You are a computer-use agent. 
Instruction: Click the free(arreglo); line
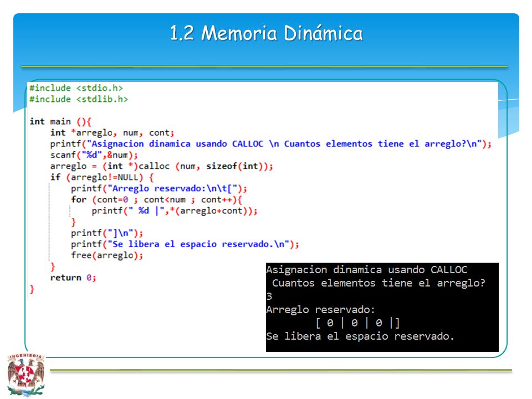[x=107, y=256]
